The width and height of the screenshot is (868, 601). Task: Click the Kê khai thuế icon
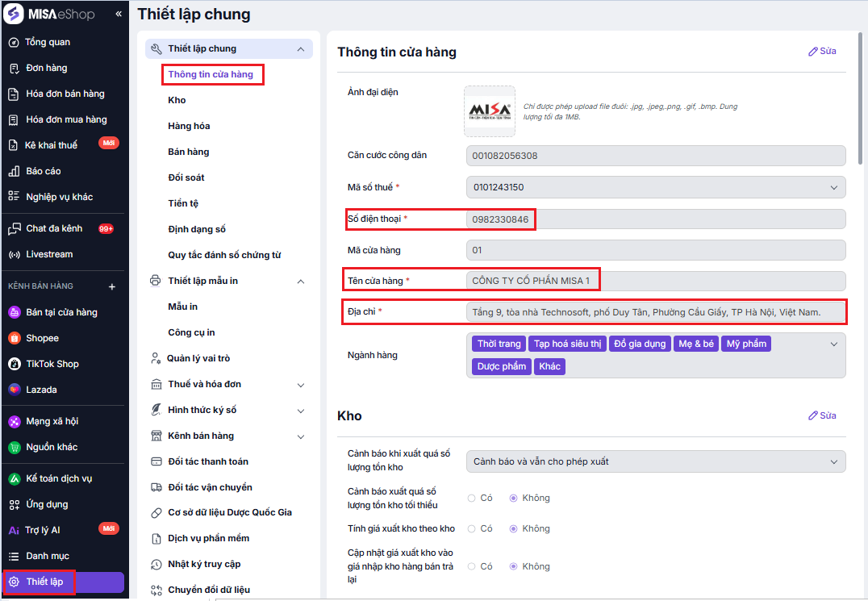tap(14, 145)
